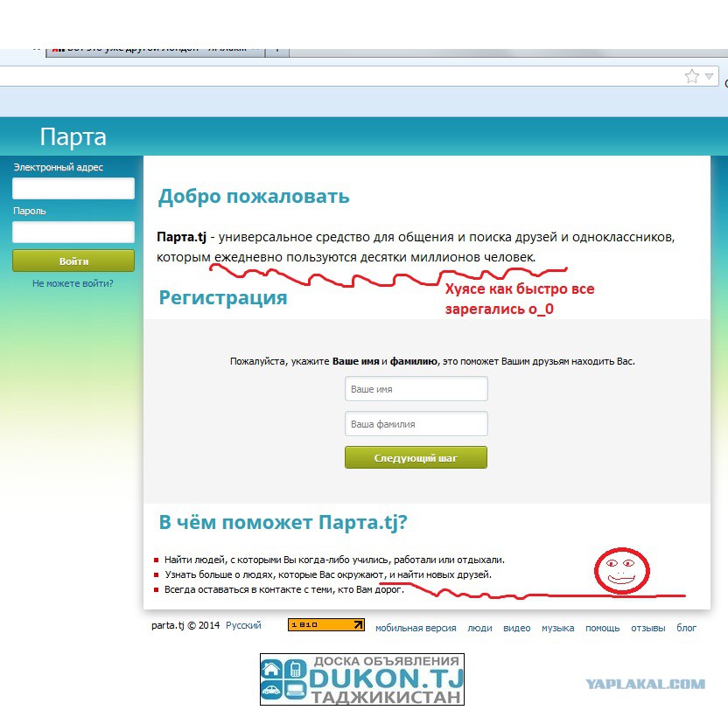Open the музыка footer link

tap(557, 628)
